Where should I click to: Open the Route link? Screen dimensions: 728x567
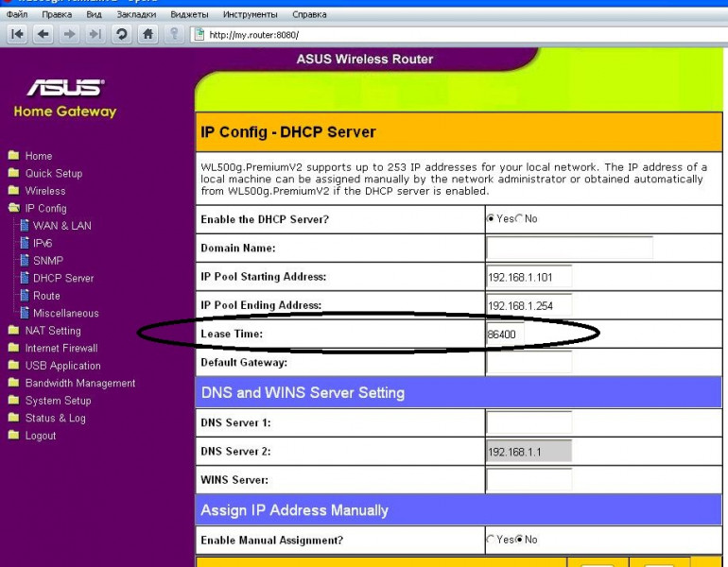click(x=46, y=296)
